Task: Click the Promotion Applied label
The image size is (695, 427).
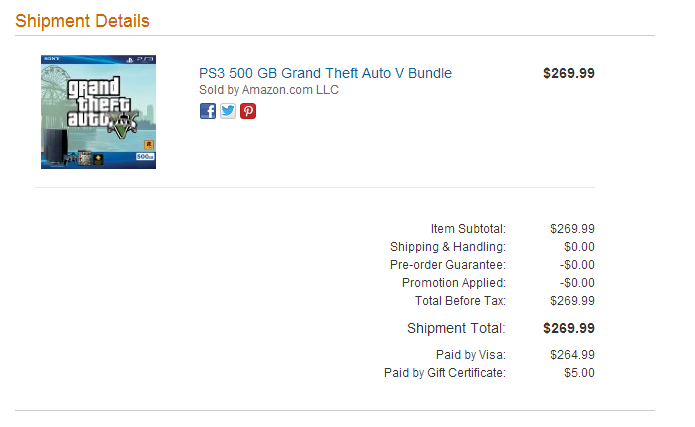Action: (x=453, y=283)
